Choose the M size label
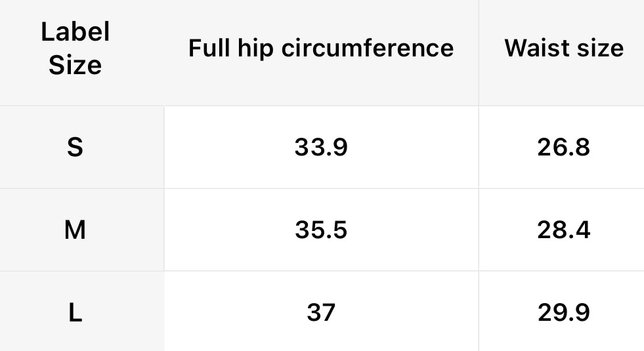The image size is (644, 351). pyautogui.click(x=75, y=230)
